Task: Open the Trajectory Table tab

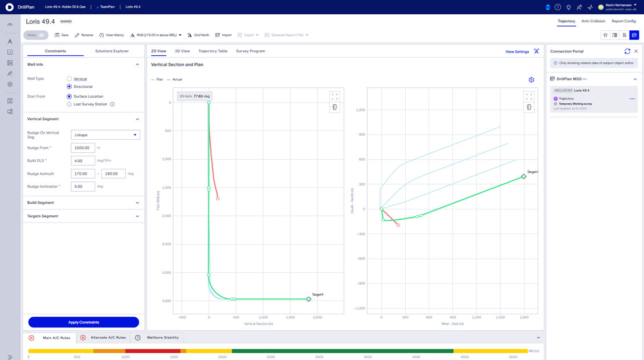Action: click(x=213, y=51)
